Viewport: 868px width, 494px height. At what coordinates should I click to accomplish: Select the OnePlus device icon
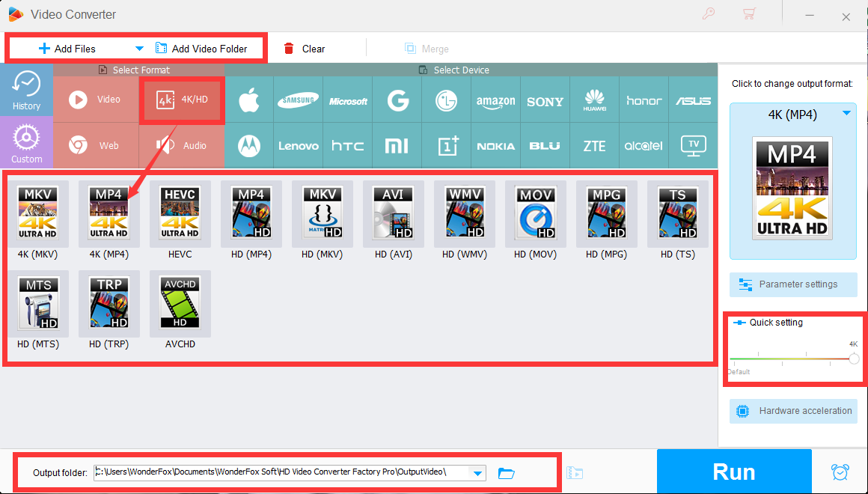[x=446, y=146]
